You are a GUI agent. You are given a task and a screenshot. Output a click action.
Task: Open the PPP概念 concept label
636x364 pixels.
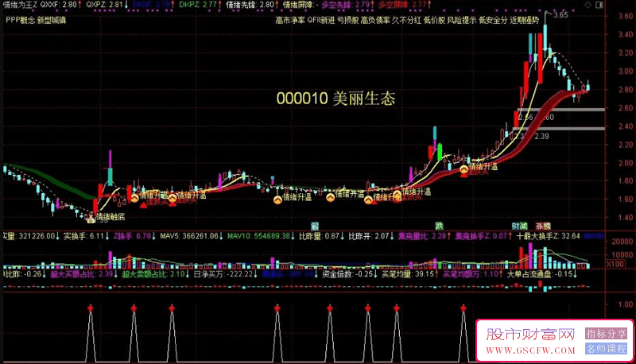(19, 20)
